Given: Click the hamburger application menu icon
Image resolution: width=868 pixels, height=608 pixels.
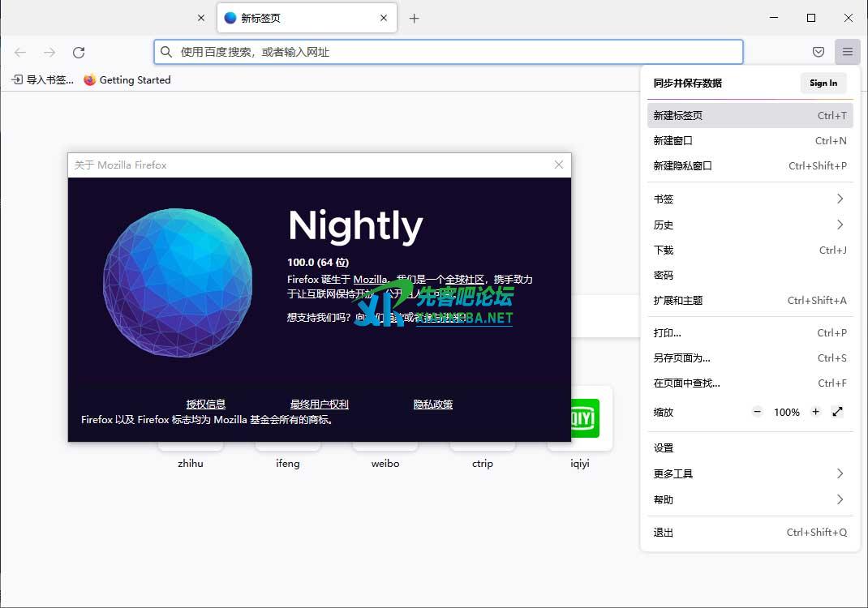Looking at the screenshot, I should click(x=847, y=53).
